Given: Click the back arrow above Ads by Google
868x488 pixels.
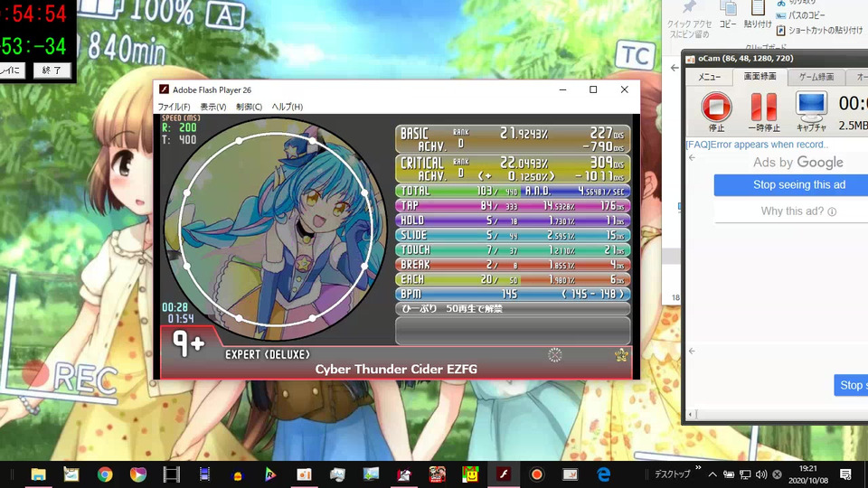Looking at the screenshot, I should 692,158.
